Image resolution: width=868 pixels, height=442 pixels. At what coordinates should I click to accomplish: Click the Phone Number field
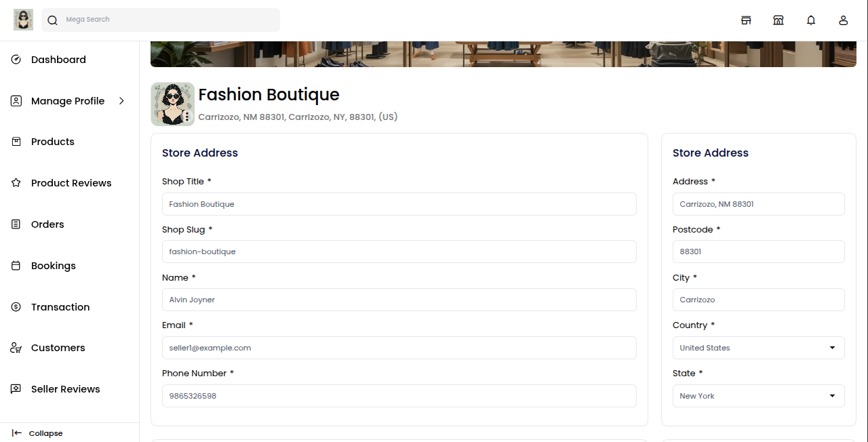[399, 396]
